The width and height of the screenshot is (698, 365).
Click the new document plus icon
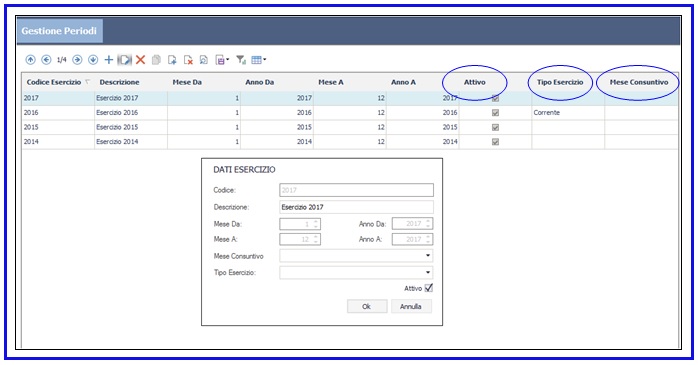click(172, 60)
